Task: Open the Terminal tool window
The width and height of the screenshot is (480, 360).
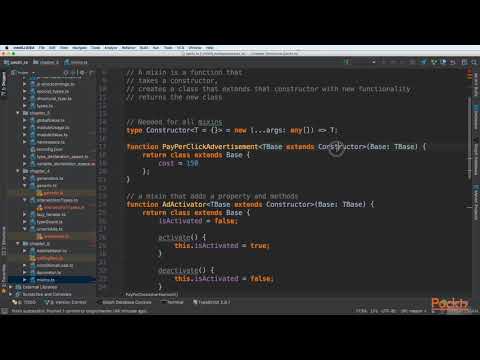Action: [172, 302]
